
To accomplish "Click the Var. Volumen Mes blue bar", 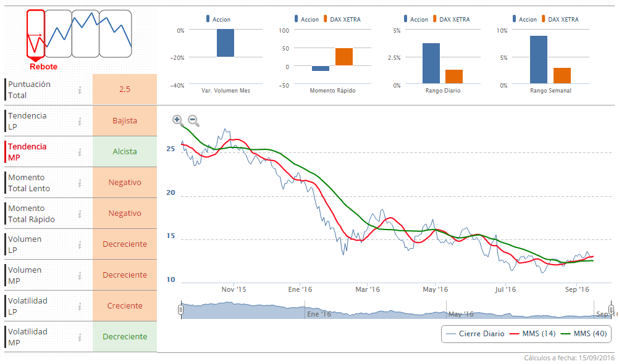I will (225, 43).
